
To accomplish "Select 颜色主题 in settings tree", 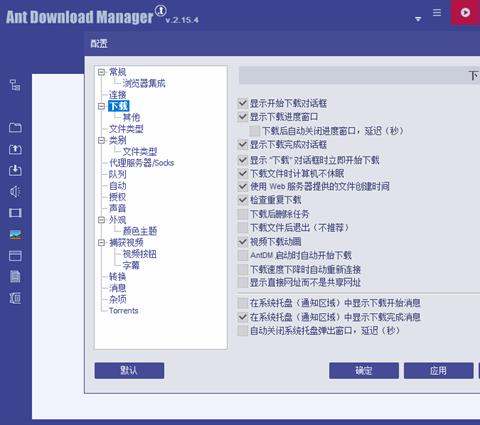I will pos(140,231).
